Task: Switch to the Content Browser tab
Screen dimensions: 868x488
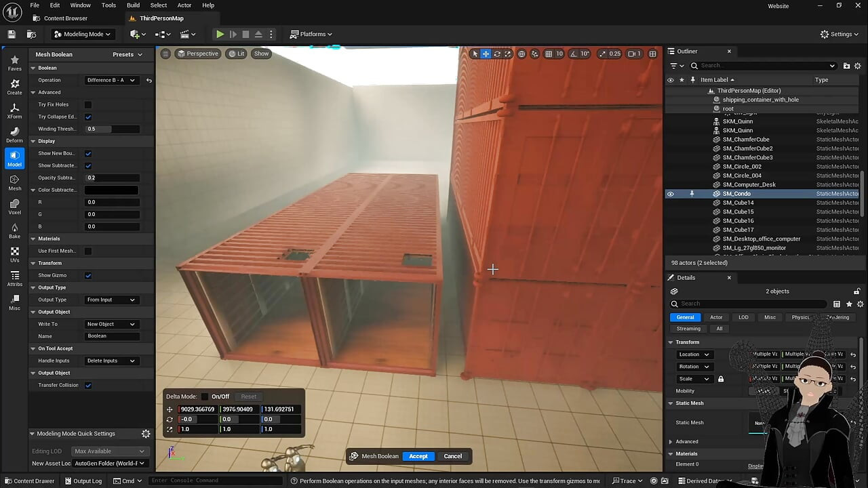Action: pyautogui.click(x=65, y=18)
